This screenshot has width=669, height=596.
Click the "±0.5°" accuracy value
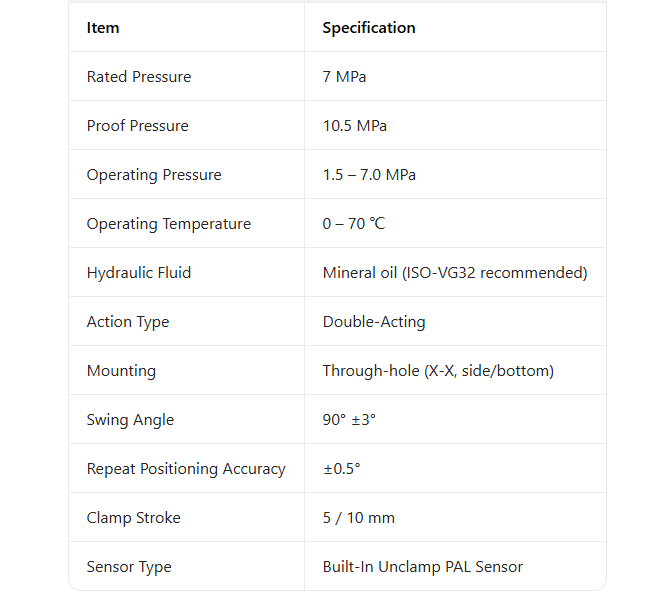click(341, 469)
